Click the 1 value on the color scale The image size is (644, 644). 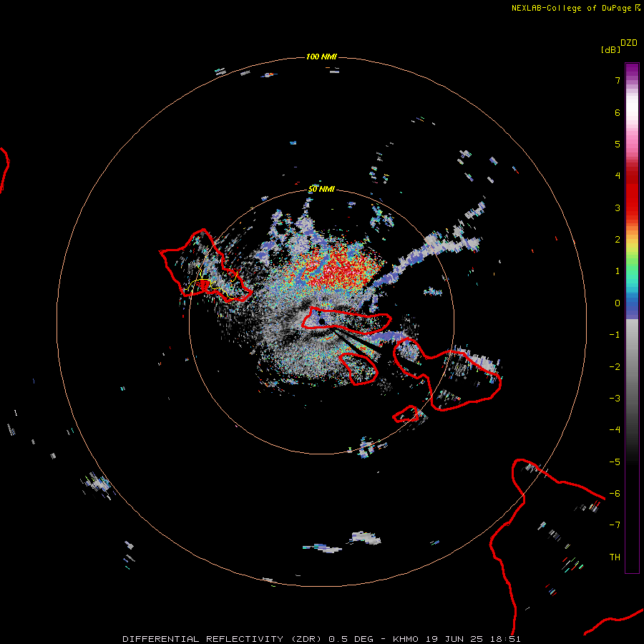tap(618, 271)
